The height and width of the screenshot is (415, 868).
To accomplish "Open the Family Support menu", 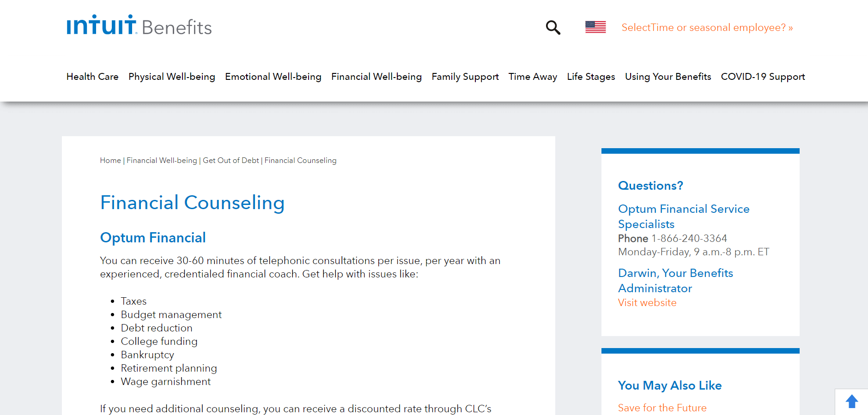I will 465,77.
